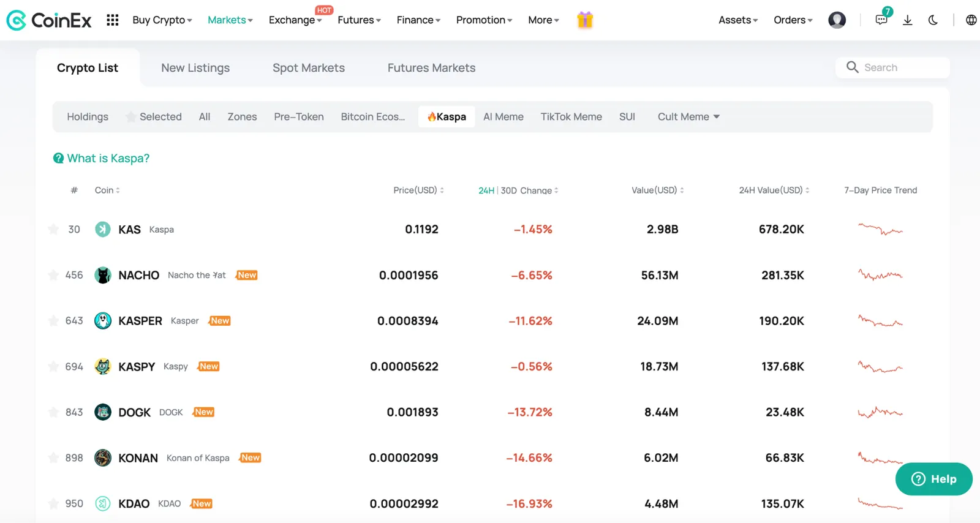
Task: Click the KASPY coin logo
Action: pos(103,366)
